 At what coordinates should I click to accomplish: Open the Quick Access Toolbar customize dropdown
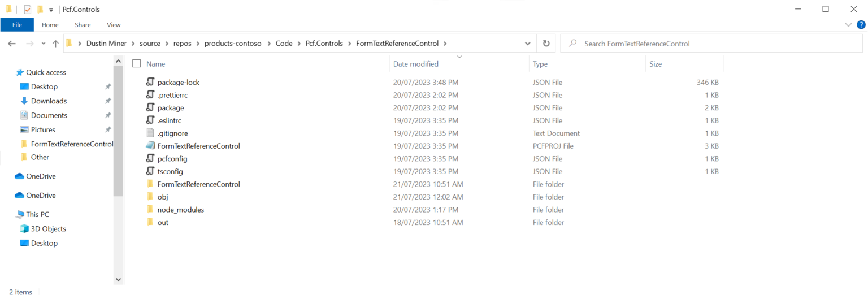tap(51, 10)
